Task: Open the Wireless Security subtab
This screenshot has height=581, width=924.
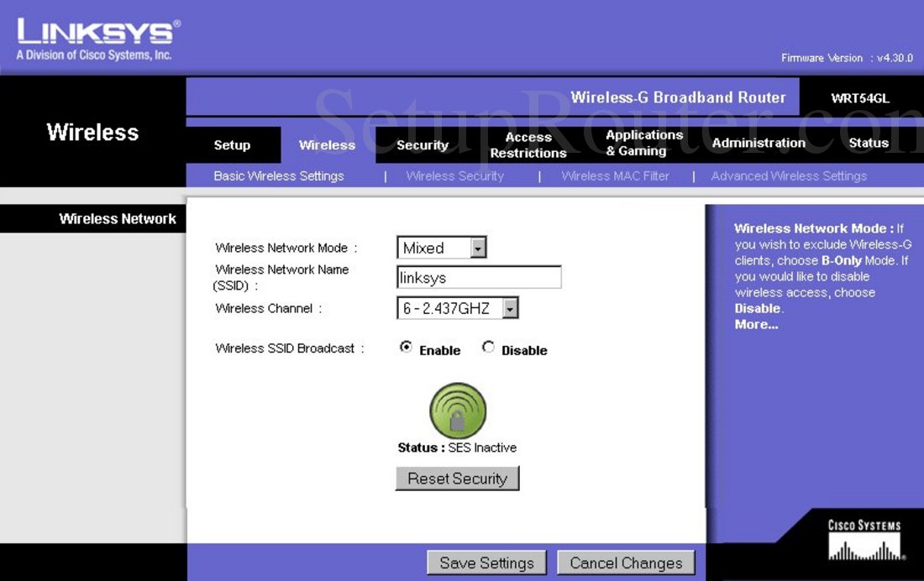Action: (455, 175)
